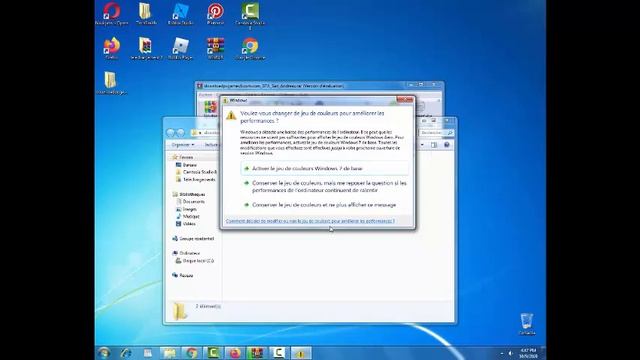Switch to white Camtasia recorder taskbar button
The image size is (640, 360).
click(x=278, y=353)
